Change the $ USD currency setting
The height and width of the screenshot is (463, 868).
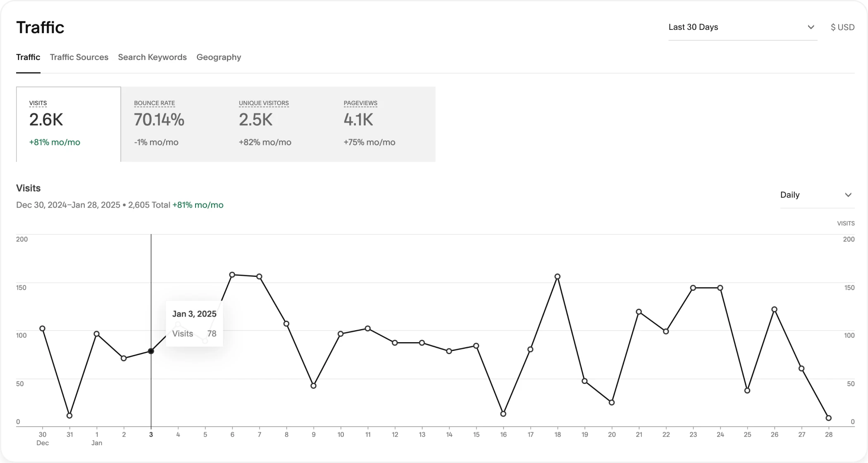[x=842, y=27]
